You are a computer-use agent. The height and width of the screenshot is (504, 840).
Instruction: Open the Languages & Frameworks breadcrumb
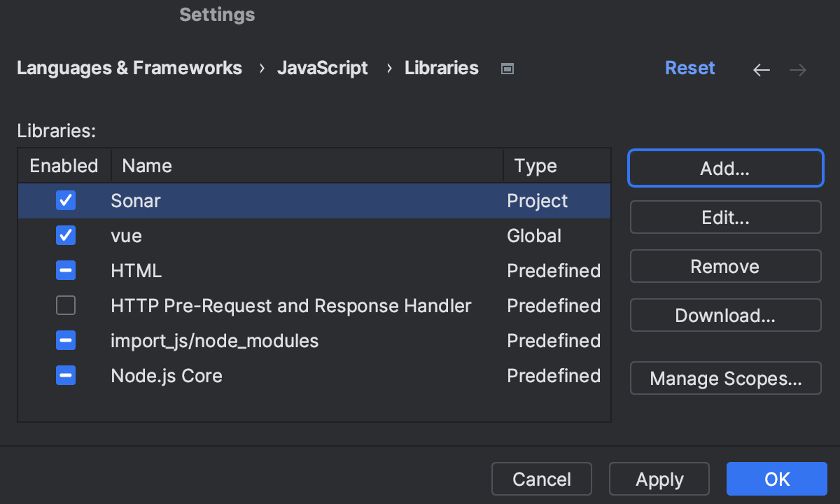click(x=129, y=68)
